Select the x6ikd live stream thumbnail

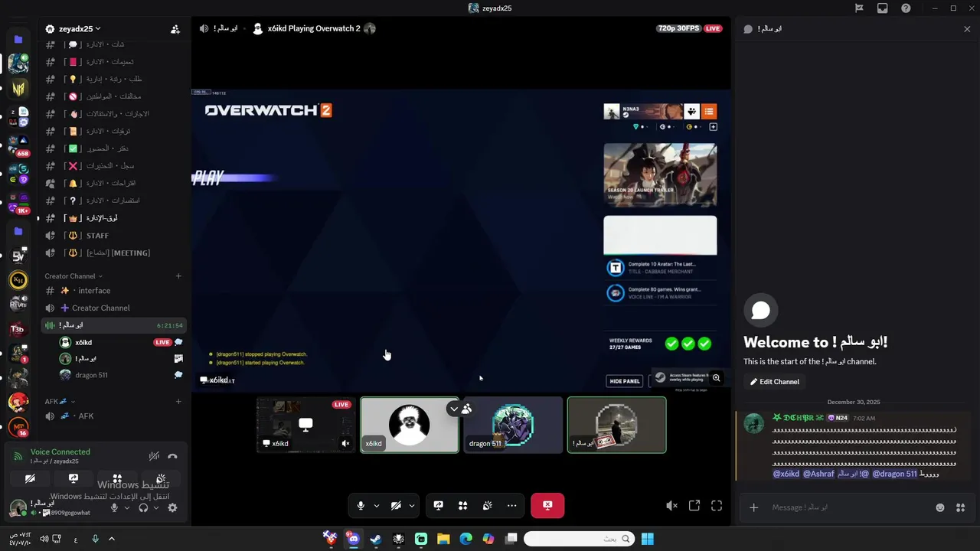pyautogui.click(x=305, y=425)
